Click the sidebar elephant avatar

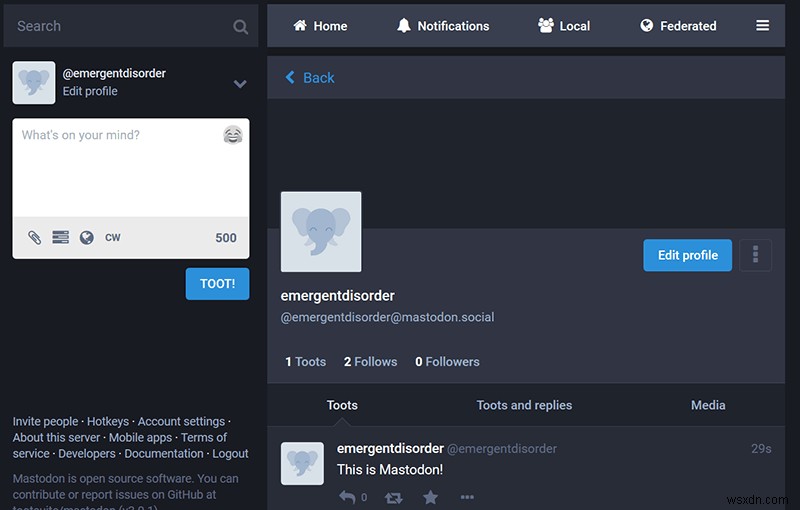34,83
